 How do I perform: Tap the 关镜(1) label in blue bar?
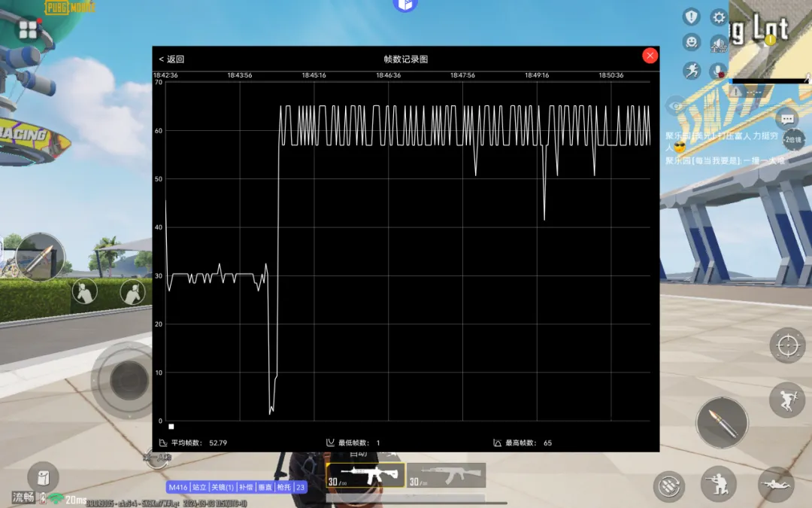click(222, 487)
